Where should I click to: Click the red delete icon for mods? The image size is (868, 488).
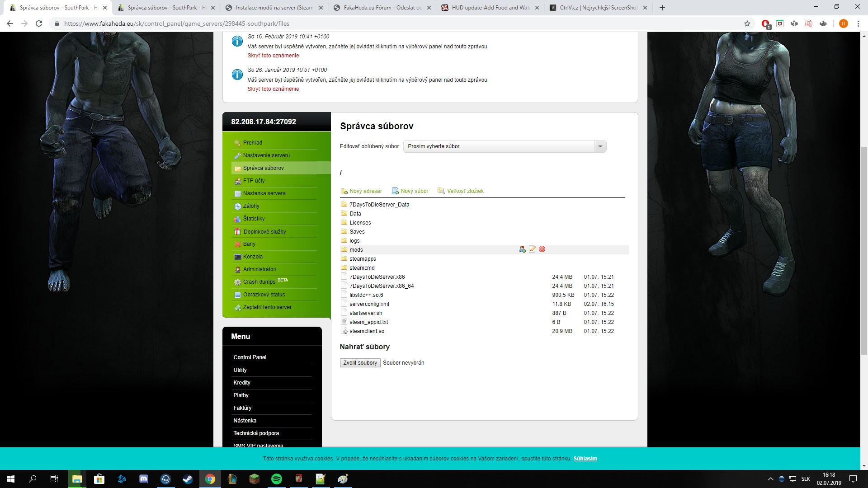coord(542,249)
